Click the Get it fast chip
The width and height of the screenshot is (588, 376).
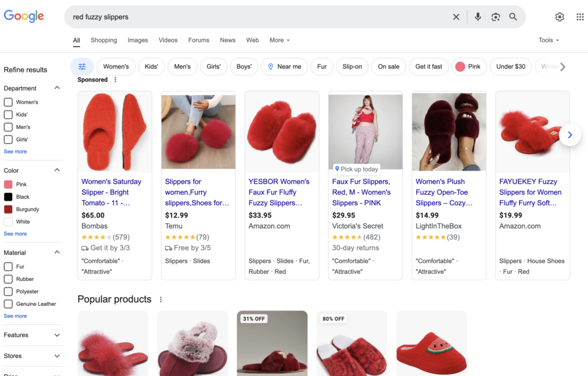pyautogui.click(x=428, y=67)
